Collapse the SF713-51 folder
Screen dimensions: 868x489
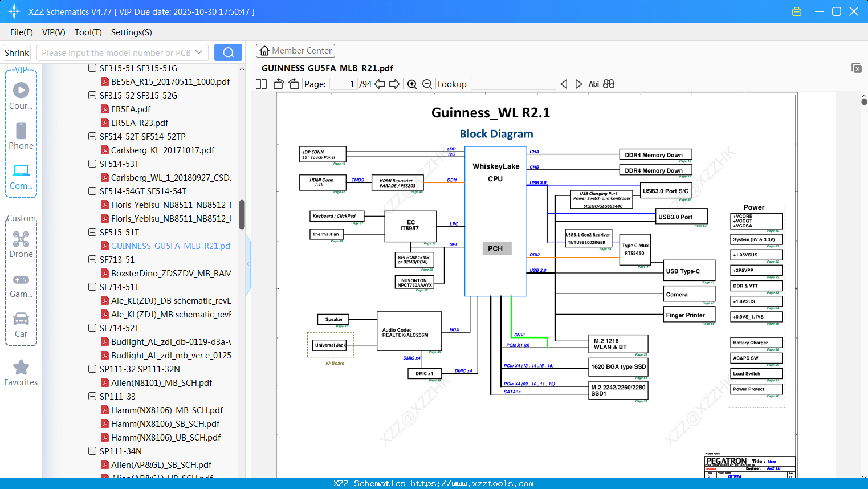click(x=92, y=260)
